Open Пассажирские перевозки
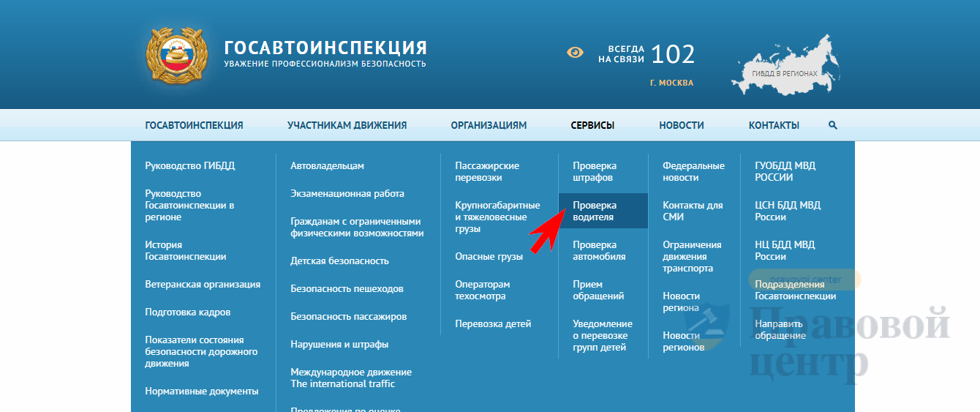This screenshot has width=980, height=412. tap(487, 172)
